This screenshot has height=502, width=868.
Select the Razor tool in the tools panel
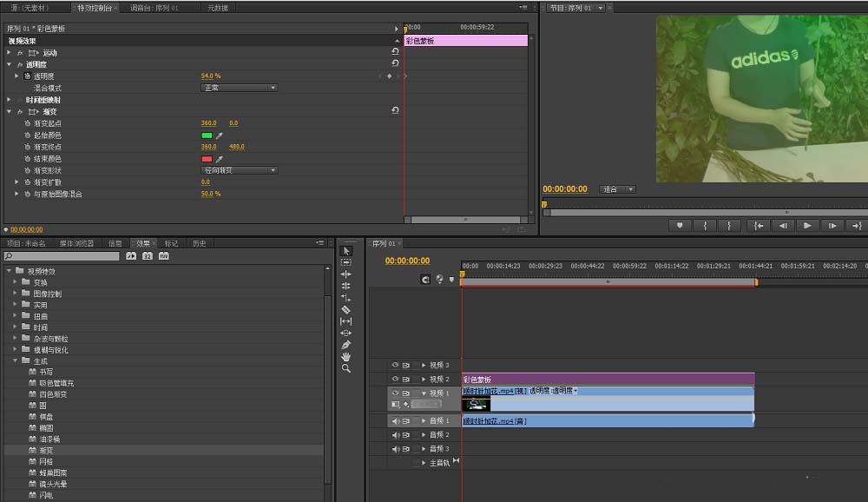(346, 309)
